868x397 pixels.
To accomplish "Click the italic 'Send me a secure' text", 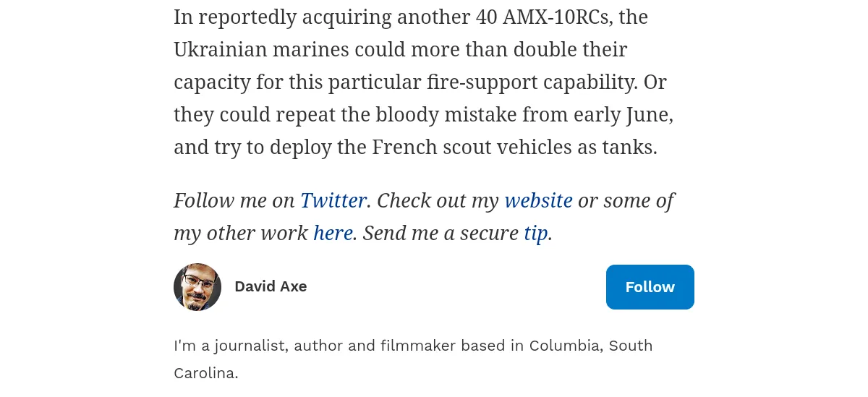I will (441, 233).
